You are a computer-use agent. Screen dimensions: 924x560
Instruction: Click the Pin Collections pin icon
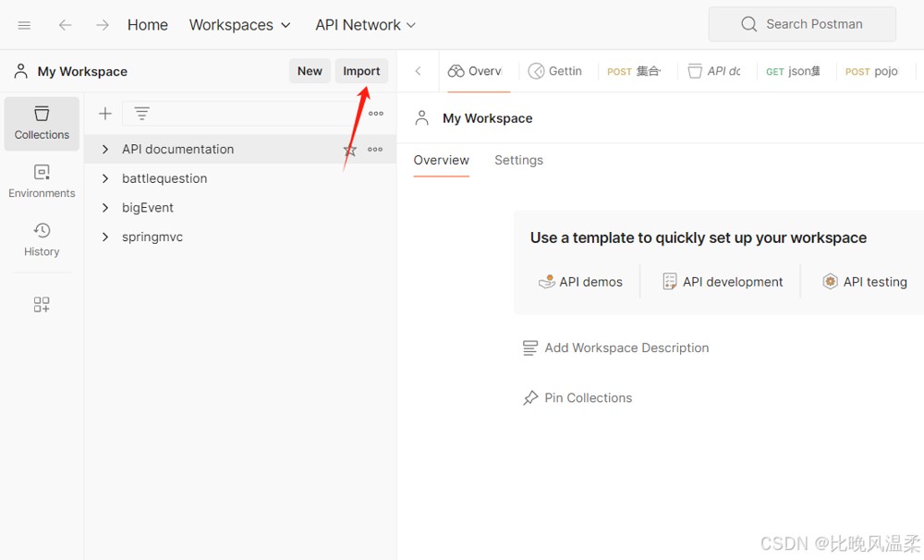530,398
